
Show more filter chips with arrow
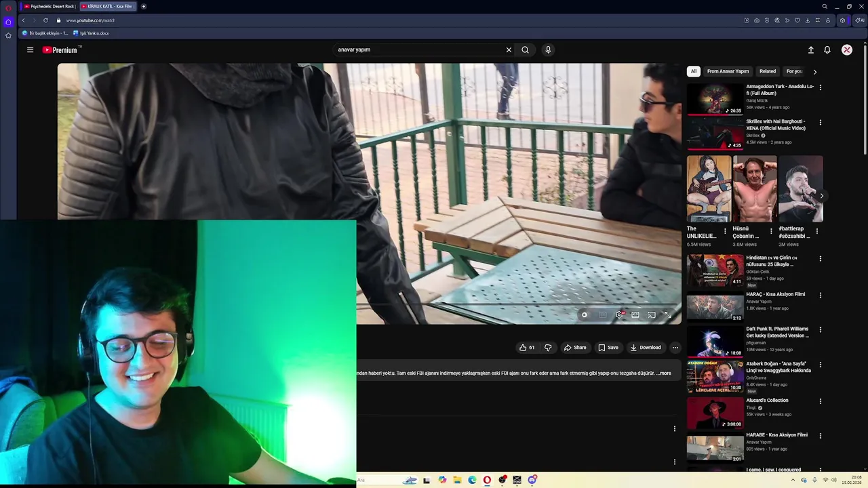click(x=814, y=71)
